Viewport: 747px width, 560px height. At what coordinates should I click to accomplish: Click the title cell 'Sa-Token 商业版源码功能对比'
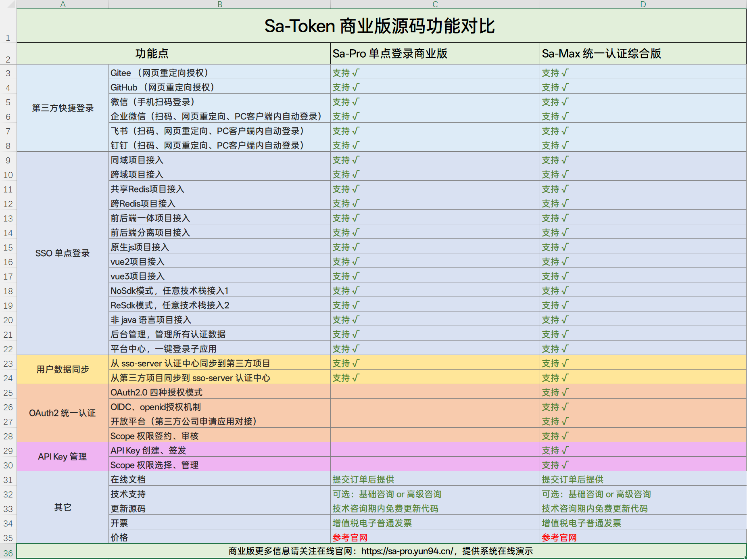click(x=381, y=26)
